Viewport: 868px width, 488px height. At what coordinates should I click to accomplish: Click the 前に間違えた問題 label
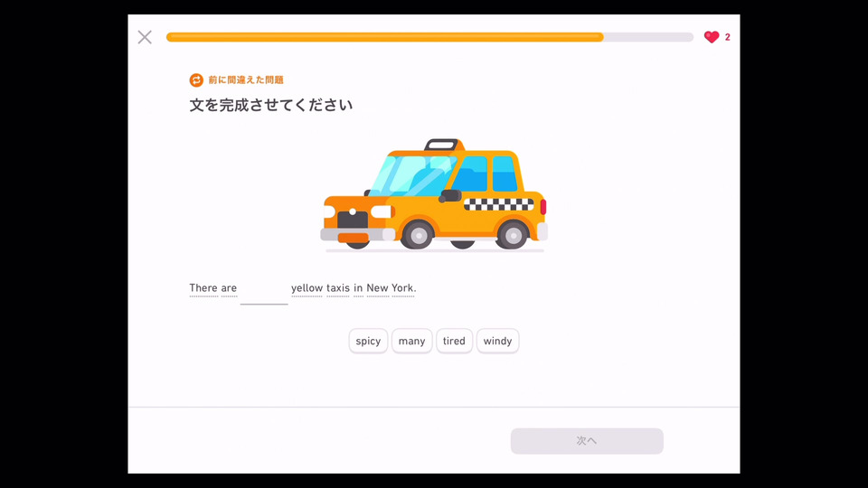pos(246,80)
